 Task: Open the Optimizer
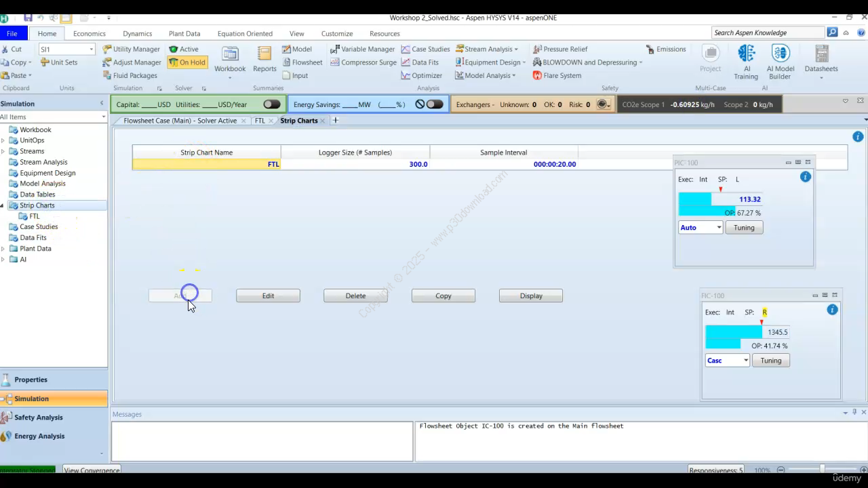click(x=422, y=75)
